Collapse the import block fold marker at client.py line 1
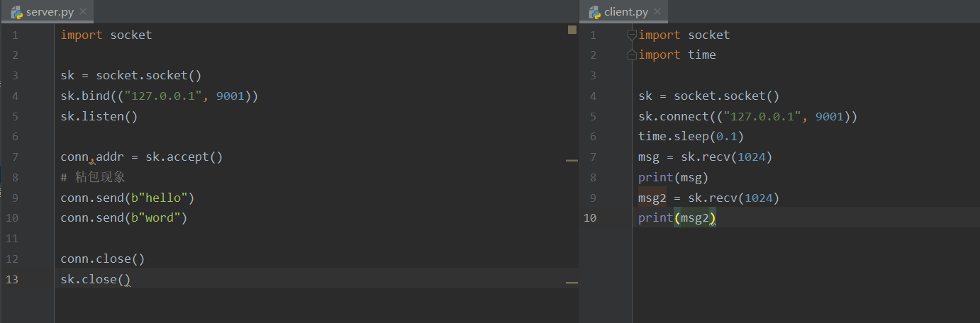Image resolution: width=980 pixels, height=323 pixels. 633,35
